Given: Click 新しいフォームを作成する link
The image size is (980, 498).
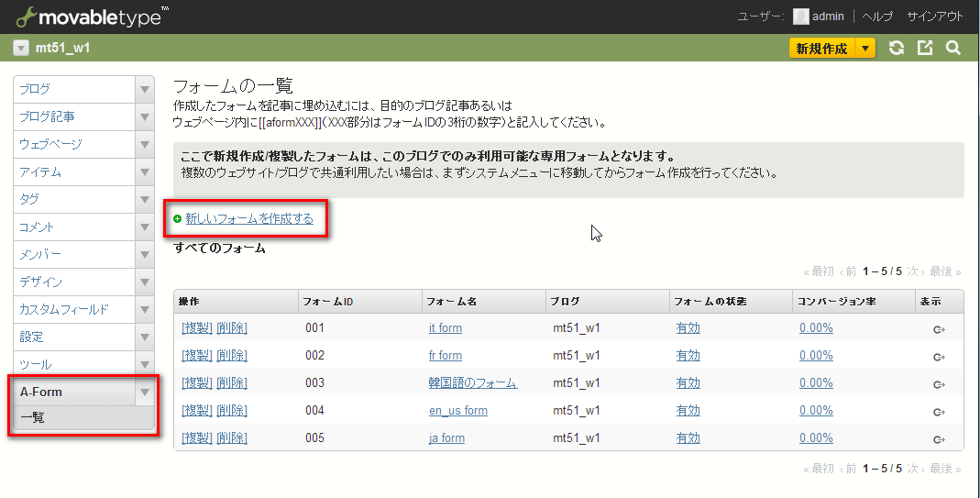Looking at the screenshot, I should point(249,218).
